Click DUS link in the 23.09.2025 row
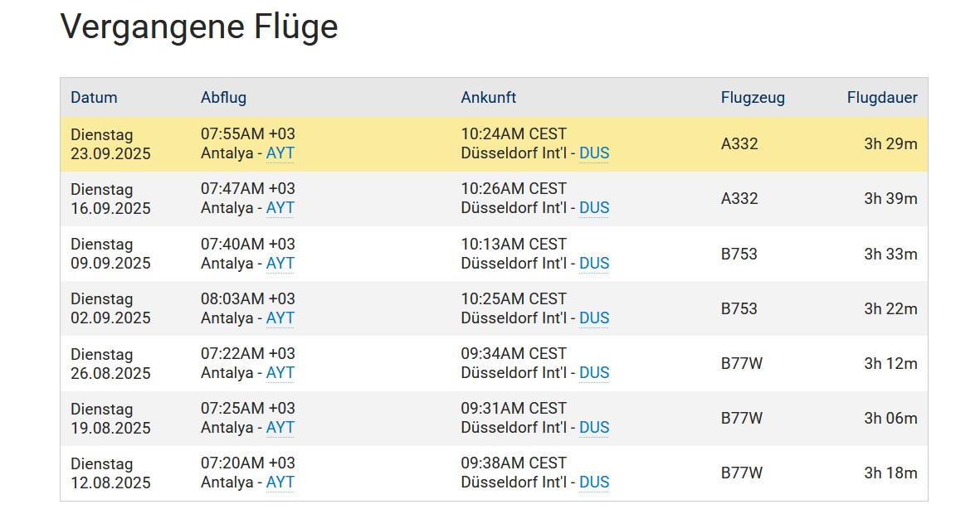980x514 pixels. [594, 153]
